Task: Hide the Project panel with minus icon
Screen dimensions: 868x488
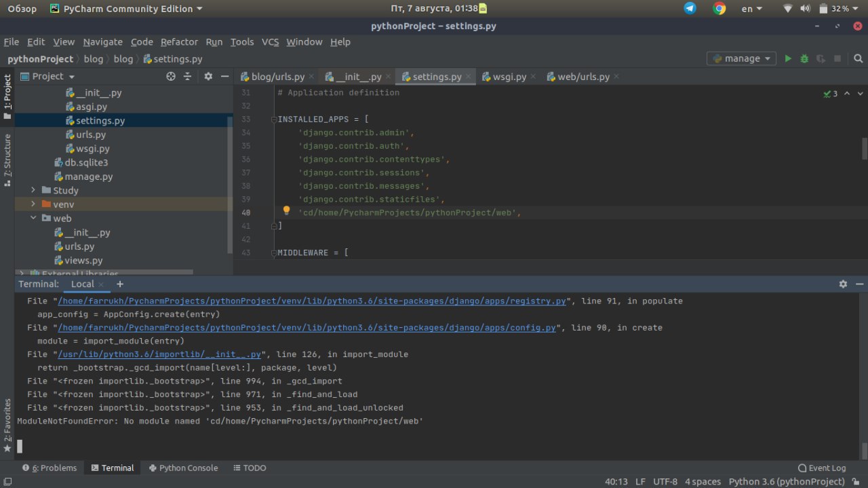Action: (x=225, y=77)
